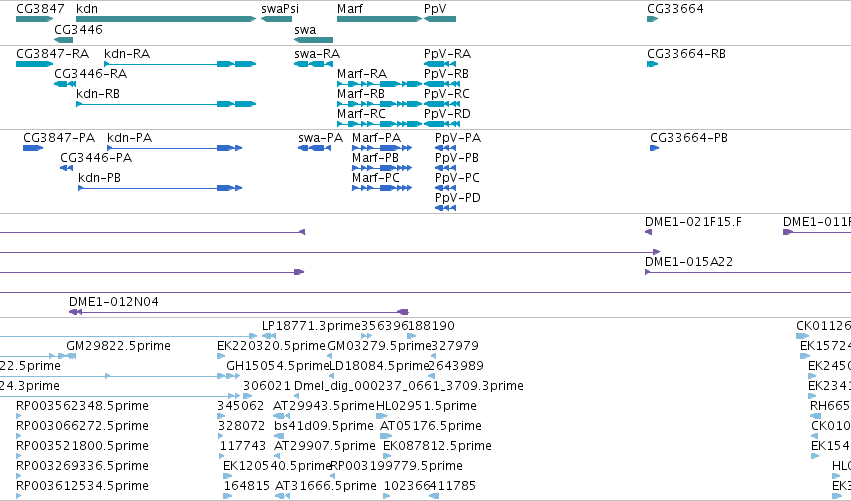Select the PpV-PD protein glyph

tap(445, 208)
